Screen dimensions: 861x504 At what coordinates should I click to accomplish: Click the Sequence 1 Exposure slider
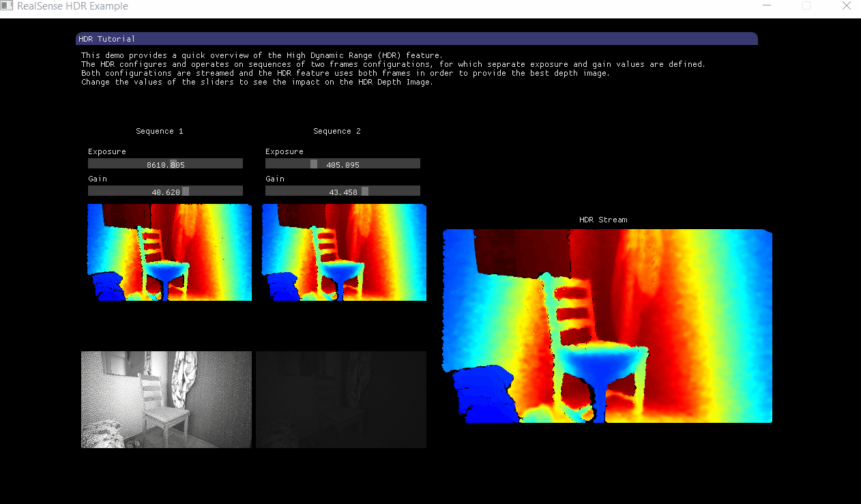click(165, 164)
